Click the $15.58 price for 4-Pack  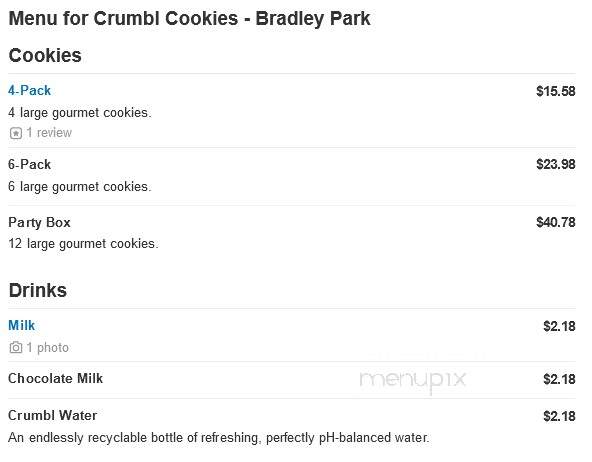556,91
